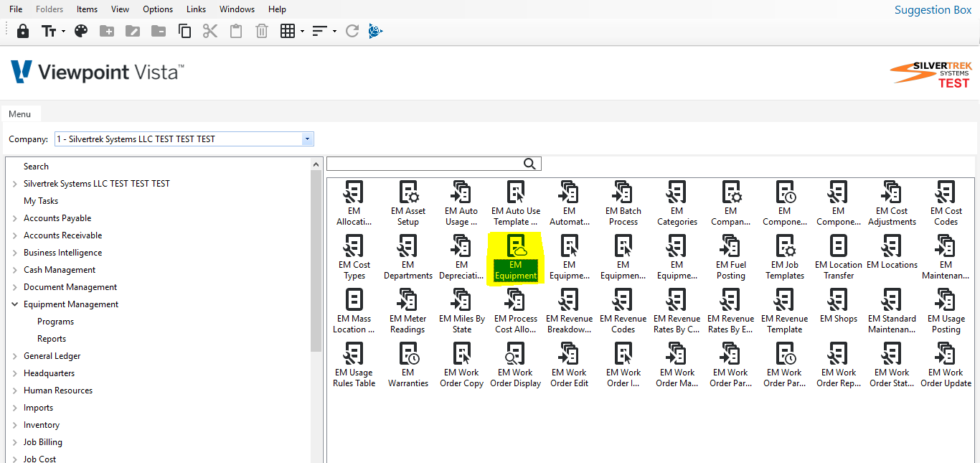980x463 pixels.
Task: Open the EM Batch Process icon
Action: 623,204
